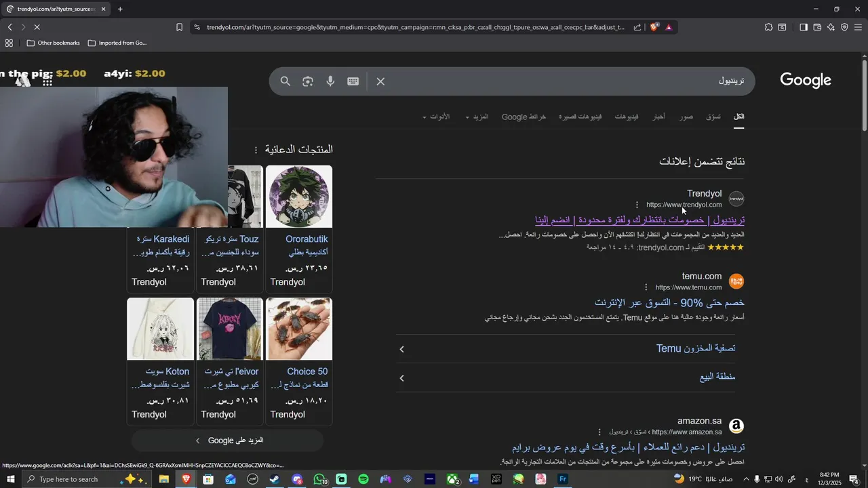This screenshot has width=868, height=488.
Task: Switch to the Google Maps tab
Action: [x=524, y=117]
